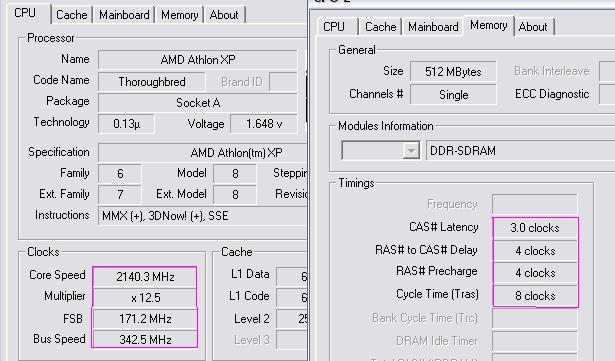Click the AMD Athlon(tm) XP specification field
This screenshot has width=615, height=361.
202,153
